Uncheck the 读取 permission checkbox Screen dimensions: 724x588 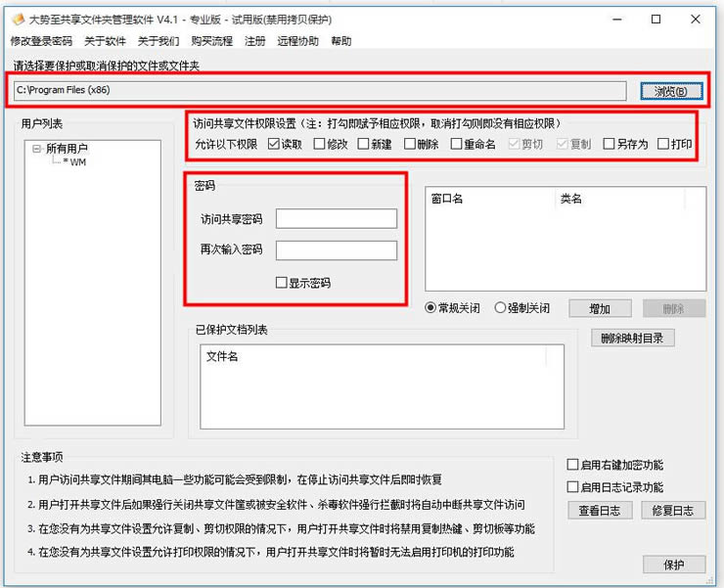[x=273, y=144]
